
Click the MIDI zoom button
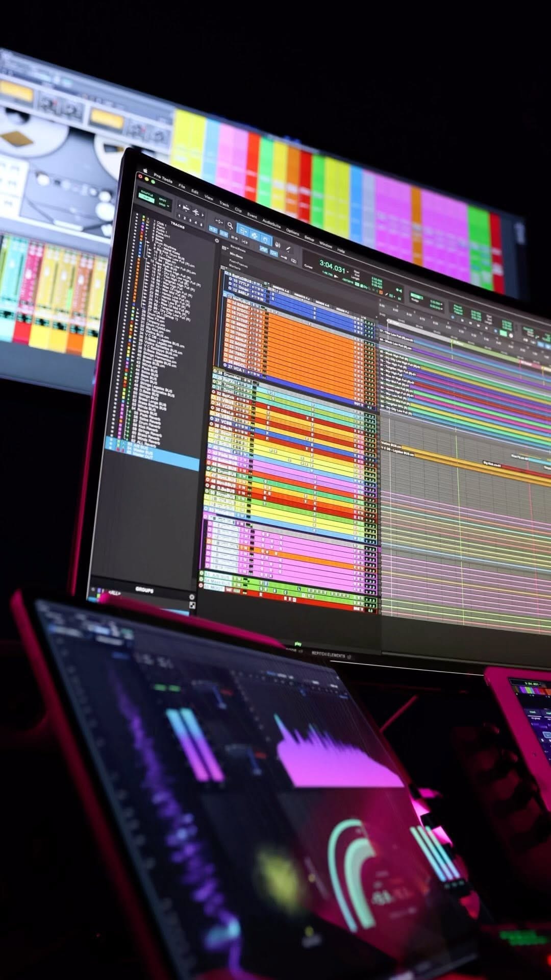(195, 212)
